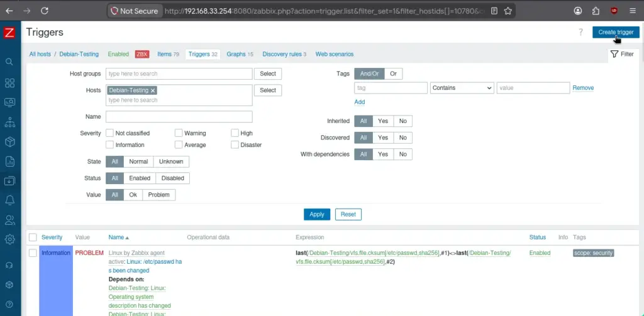This screenshot has height=316, width=644.
Task: Open the uBlock extension icon
Action: click(x=614, y=11)
